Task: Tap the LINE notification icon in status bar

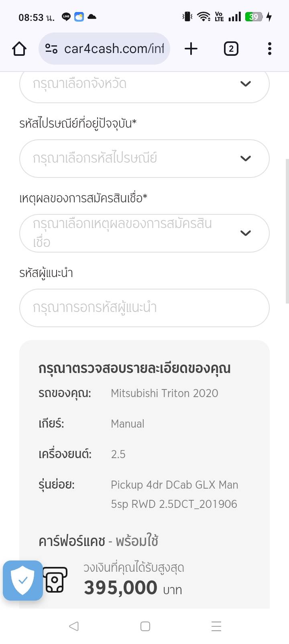Action: tap(66, 17)
